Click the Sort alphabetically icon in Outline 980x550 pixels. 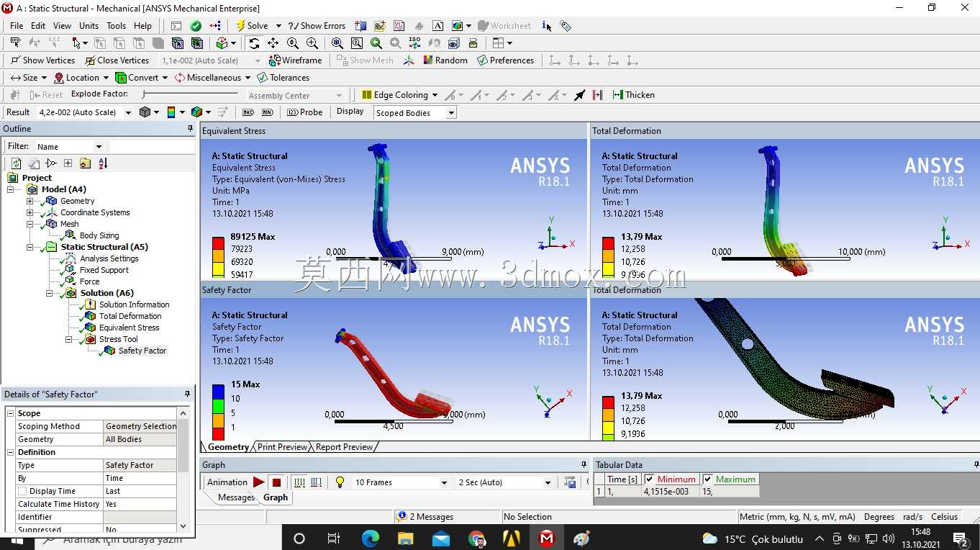click(x=103, y=163)
